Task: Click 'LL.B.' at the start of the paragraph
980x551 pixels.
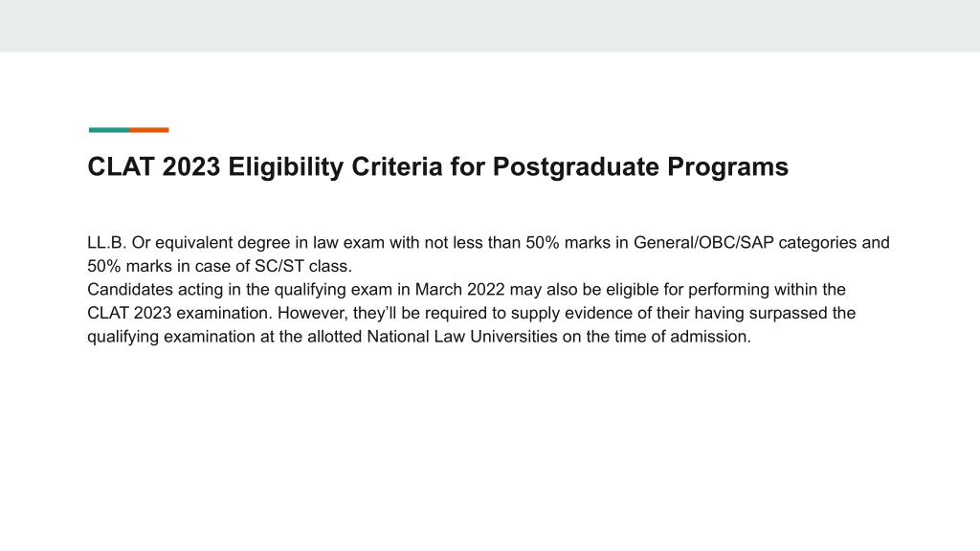Action: 107,242
